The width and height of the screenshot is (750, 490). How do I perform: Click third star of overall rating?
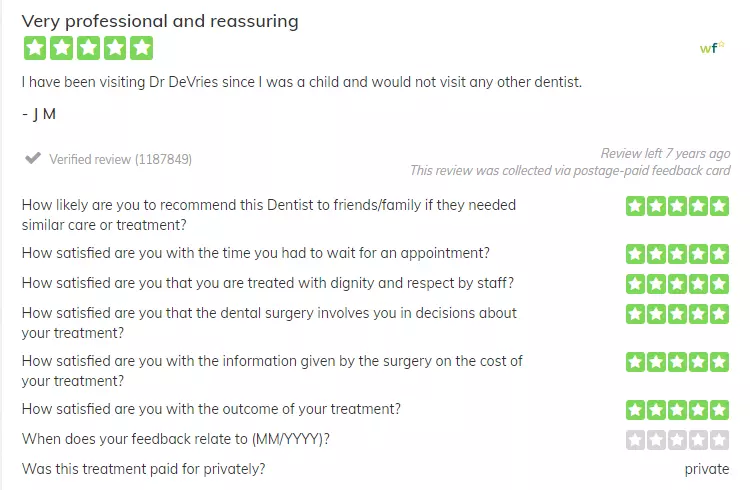coord(88,48)
